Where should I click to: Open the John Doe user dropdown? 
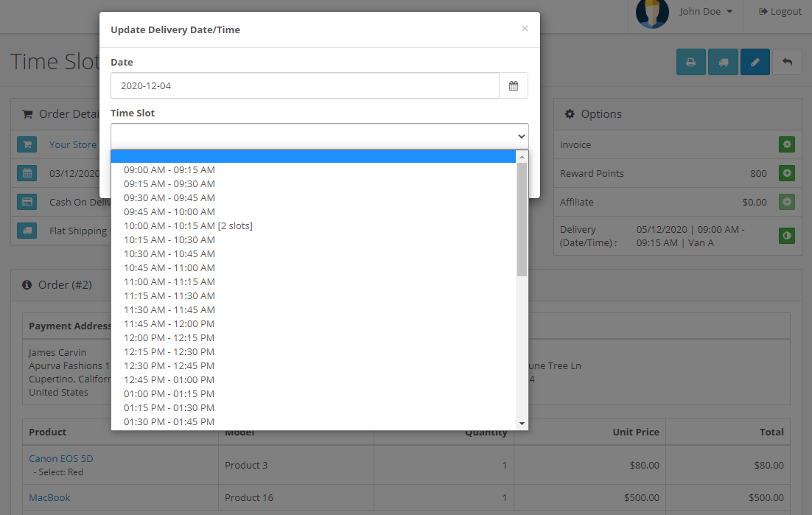click(706, 11)
